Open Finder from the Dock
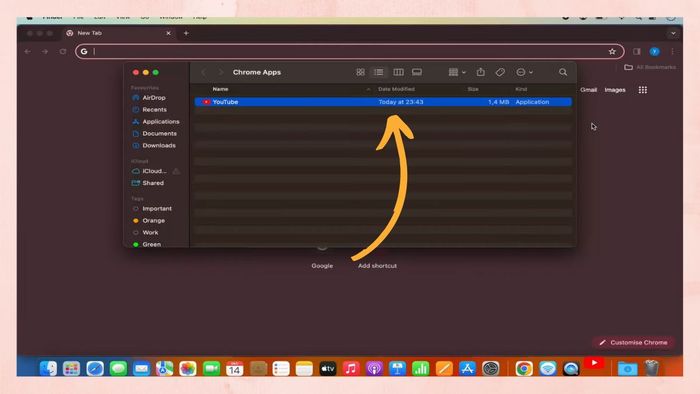Image resolution: width=700 pixels, height=394 pixels. pos(48,369)
